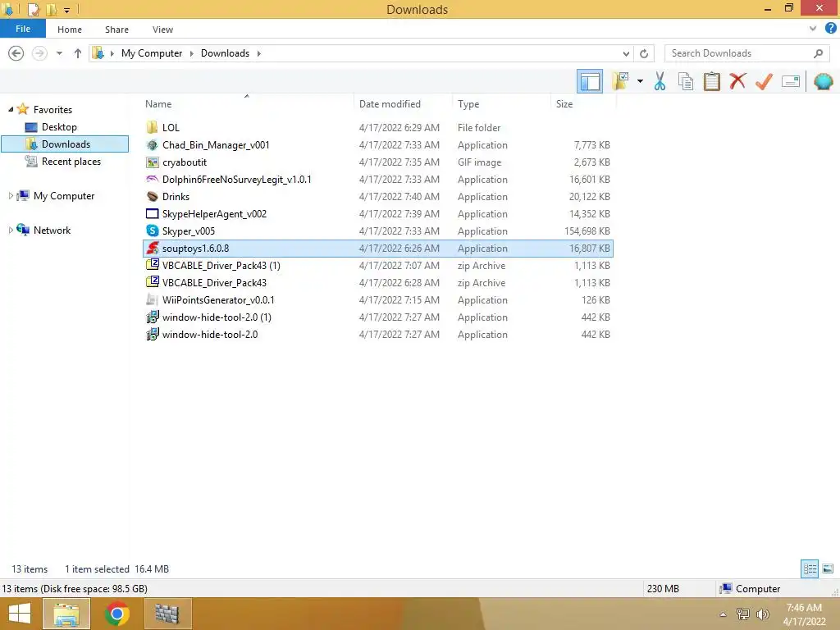Open the folder options dropdown arrow
840x630 pixels.
640,81
